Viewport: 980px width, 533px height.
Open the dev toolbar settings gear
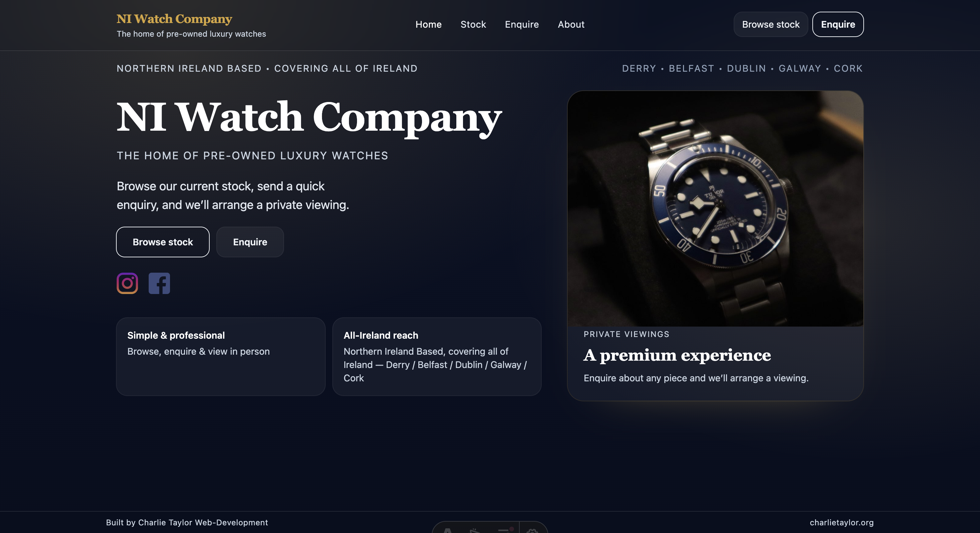(x=532, y=530)
